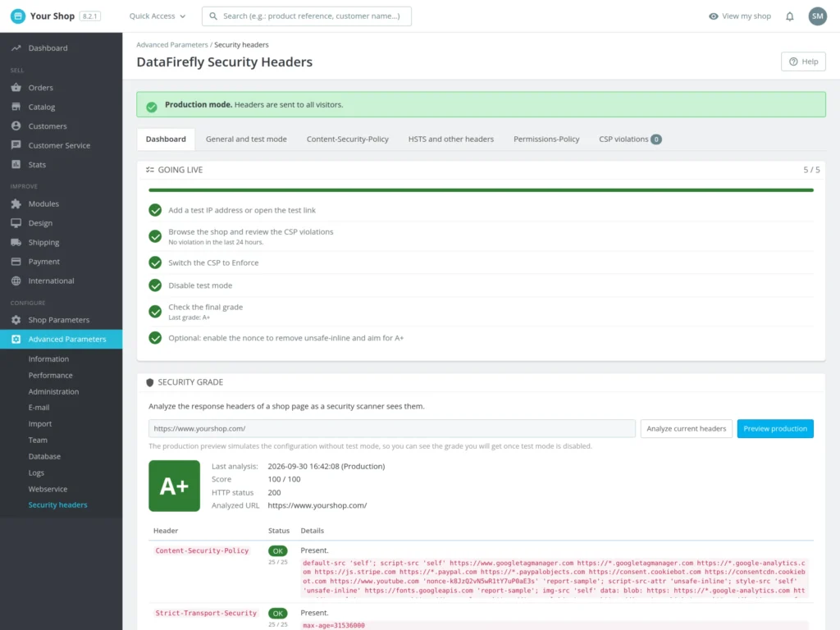The height and width of the screenshot is (630, 840).
Task: Click the Analyzed URL https://www.yourshop.com/ value
Action: point(317,505)
